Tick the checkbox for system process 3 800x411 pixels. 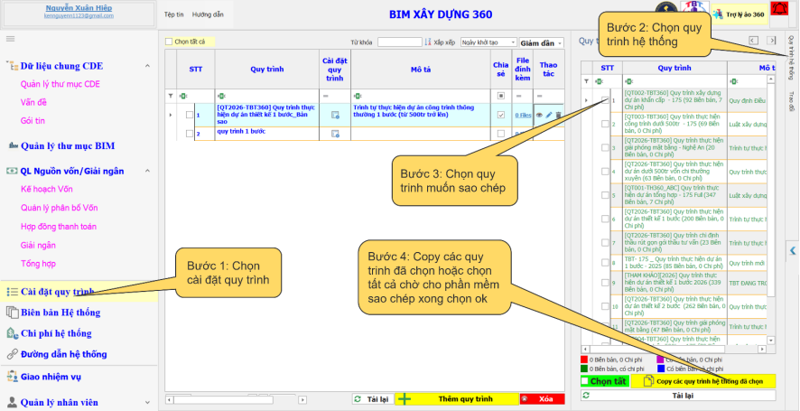605,148
